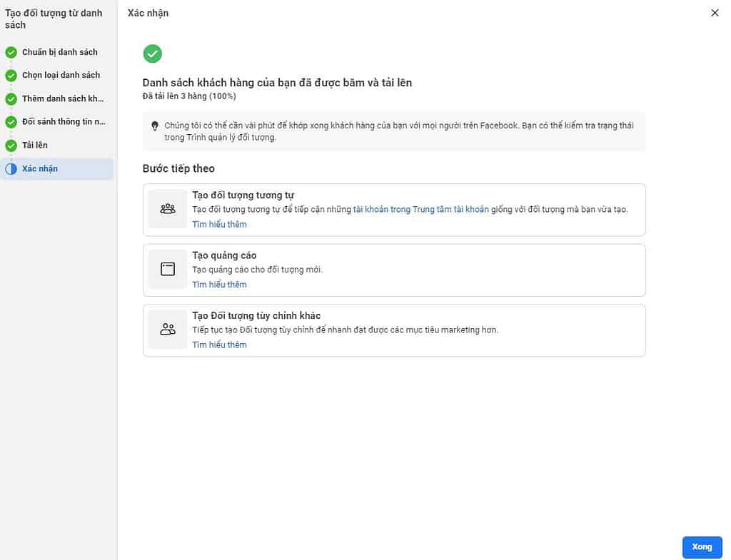Open Tìm hiểu thêm under Tạo quảng cáo
The image size is (731, 560).
(219, 285)
